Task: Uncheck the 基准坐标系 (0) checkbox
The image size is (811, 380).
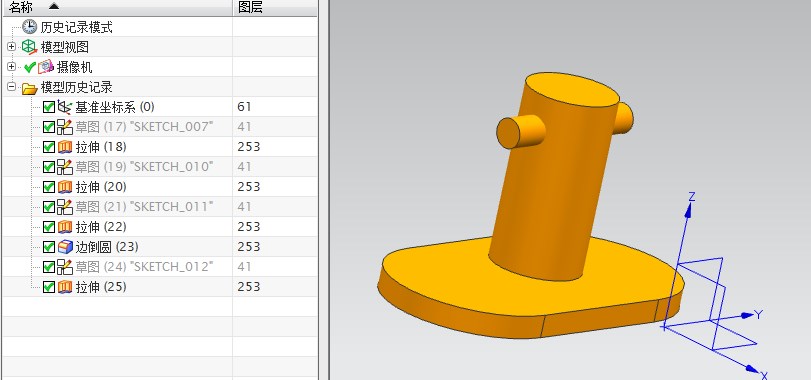Action: pos(49,107)
